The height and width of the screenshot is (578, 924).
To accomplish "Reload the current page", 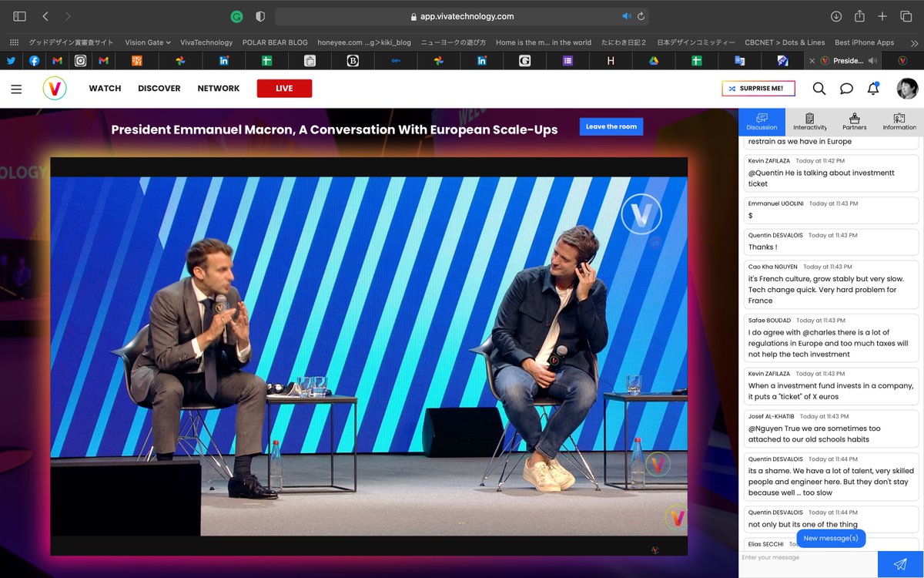I will (x=641, y=16).
